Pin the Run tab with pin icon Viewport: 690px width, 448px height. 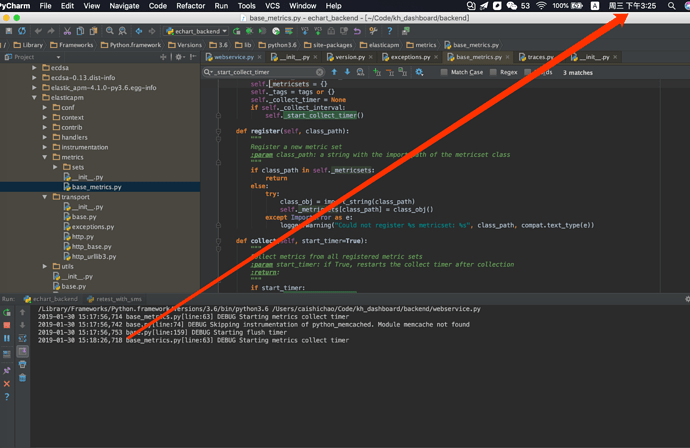point(7,371)
